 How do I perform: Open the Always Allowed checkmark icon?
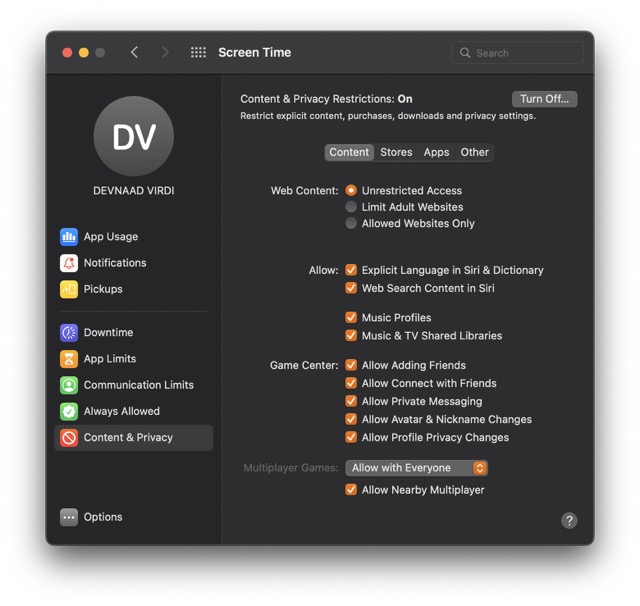click(69, 411)
